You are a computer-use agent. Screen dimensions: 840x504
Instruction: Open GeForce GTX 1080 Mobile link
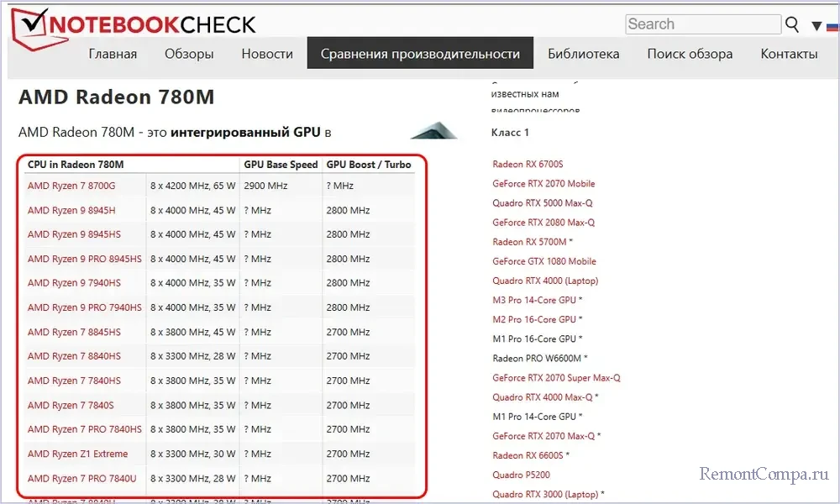(x=544, y=261)
